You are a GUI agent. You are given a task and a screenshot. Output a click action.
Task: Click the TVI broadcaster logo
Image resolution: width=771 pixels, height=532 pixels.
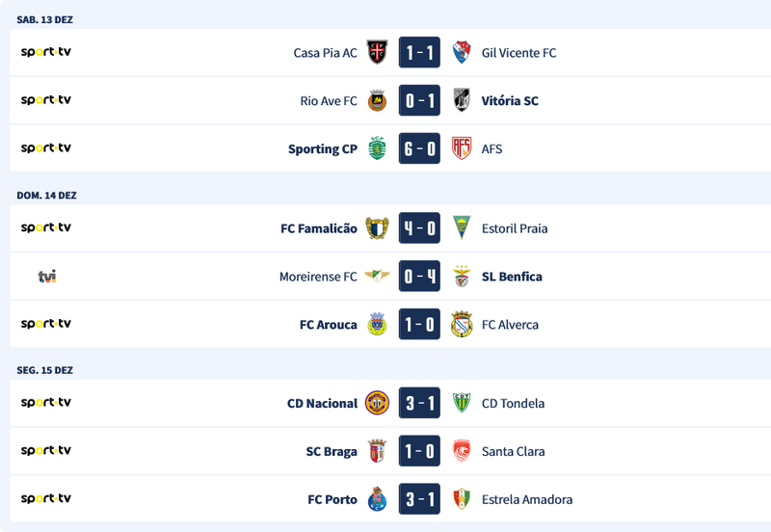pos(46,277)
